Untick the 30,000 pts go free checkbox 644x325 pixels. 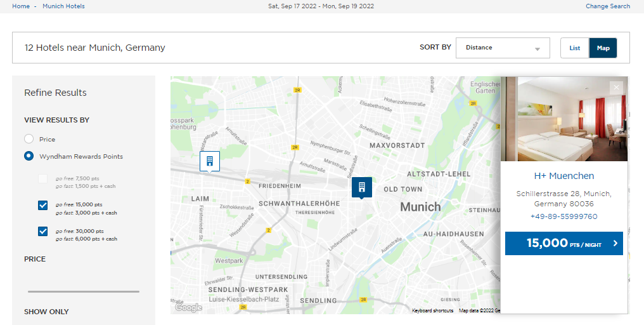42,231
